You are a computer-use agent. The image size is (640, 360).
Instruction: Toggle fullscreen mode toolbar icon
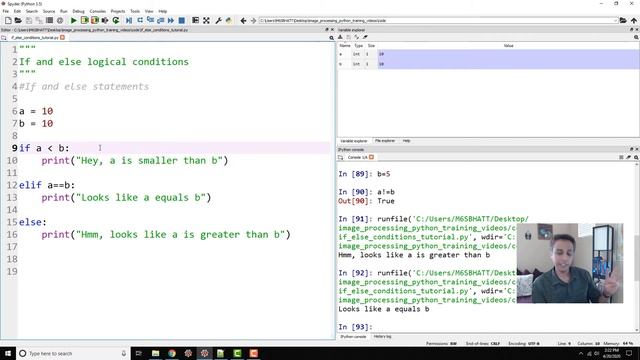[206, 20]
